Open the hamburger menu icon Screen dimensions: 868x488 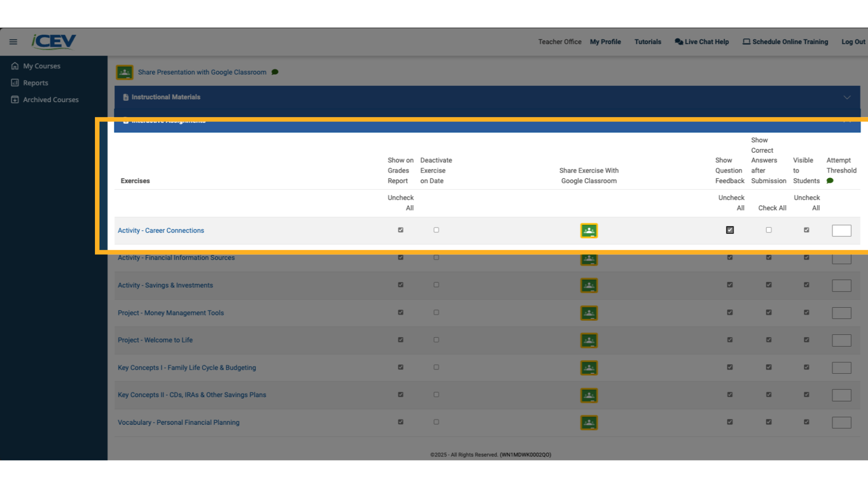point(13,42)
